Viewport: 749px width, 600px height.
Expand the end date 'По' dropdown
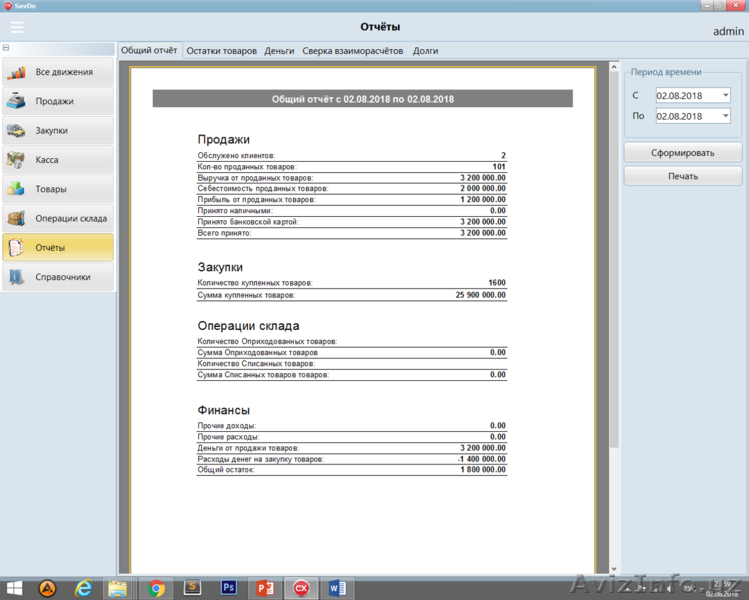725,116
